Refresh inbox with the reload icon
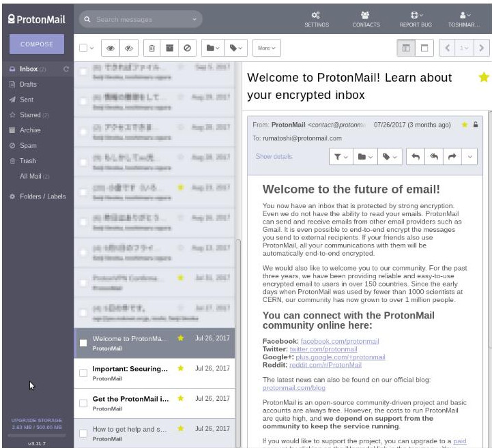 (66, 69)
